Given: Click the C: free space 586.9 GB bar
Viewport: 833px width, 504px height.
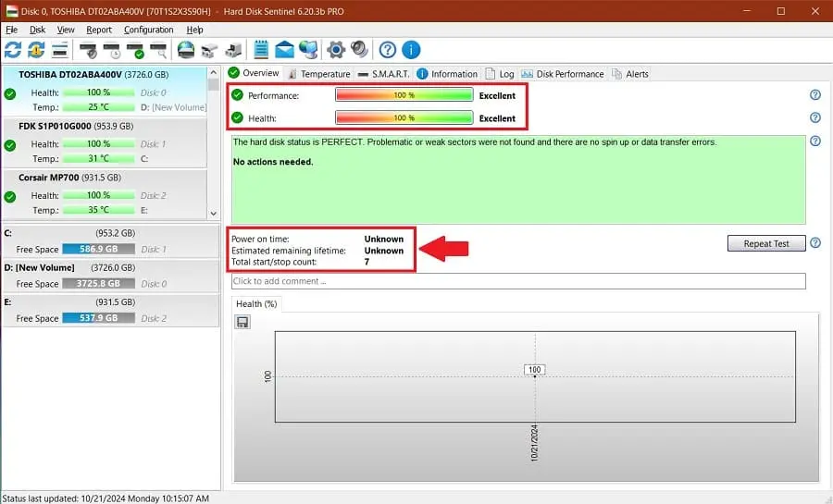Looking at the screenshot, I should click(98, 249).
